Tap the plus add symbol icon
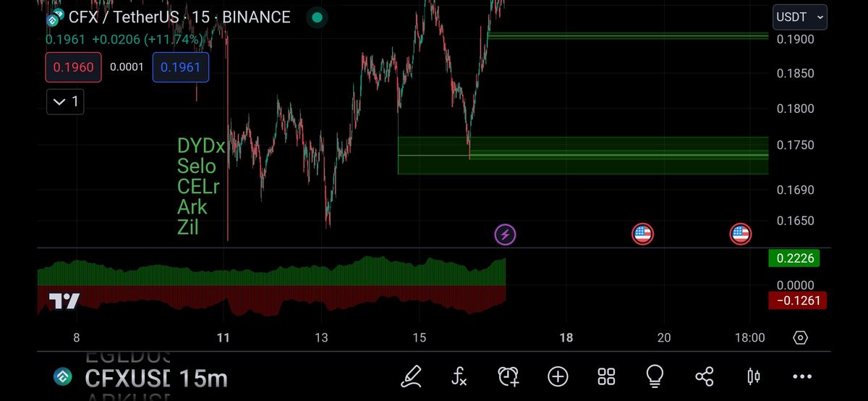Viewport: 868px width, 401px height. tap(558, 376)
